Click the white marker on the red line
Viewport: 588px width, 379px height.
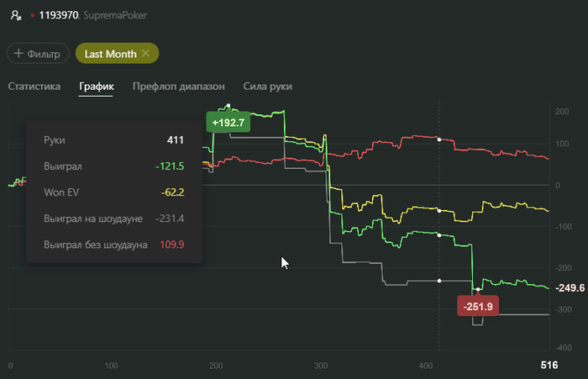(439, 139)
